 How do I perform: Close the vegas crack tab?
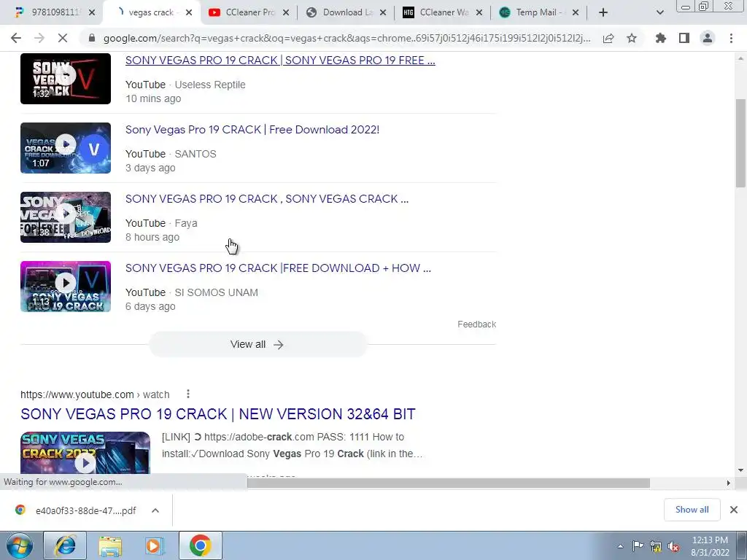coord(189,12)
